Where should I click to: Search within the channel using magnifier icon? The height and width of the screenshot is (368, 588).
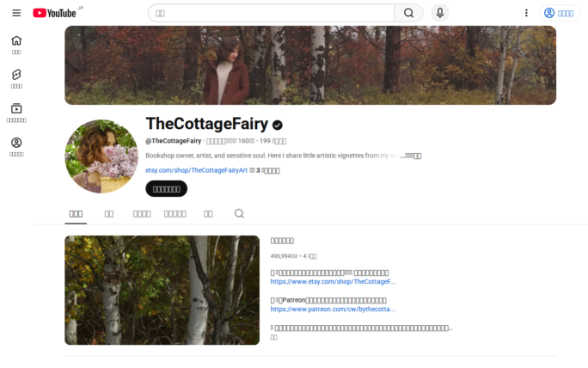pyautogui.click(x=239, y=214)
